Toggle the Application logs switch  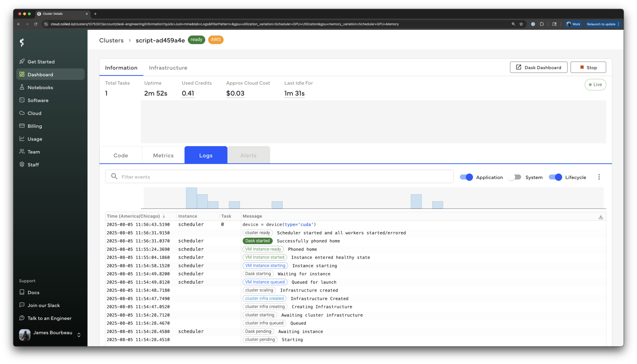point(466,177)
